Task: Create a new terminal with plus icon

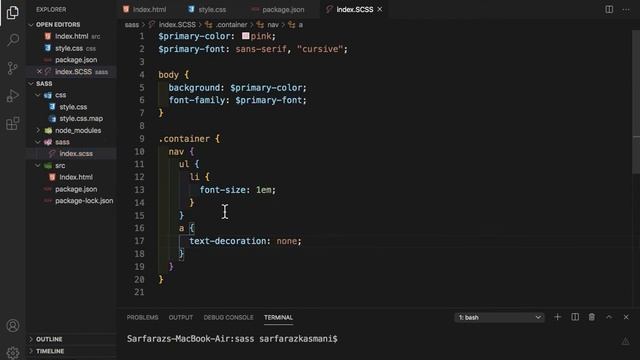Action: (x=558, y=317)
